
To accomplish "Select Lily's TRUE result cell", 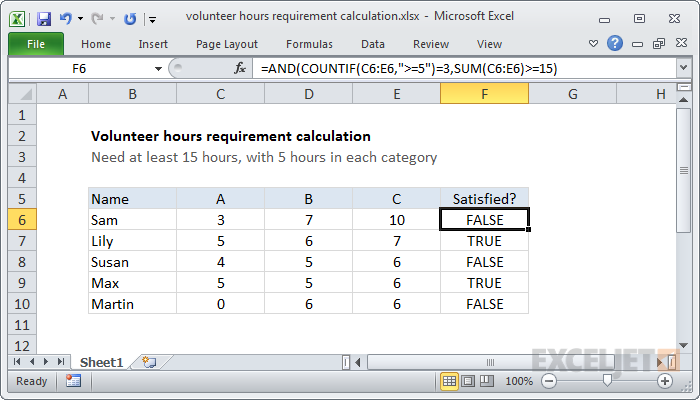I will 484,241.
